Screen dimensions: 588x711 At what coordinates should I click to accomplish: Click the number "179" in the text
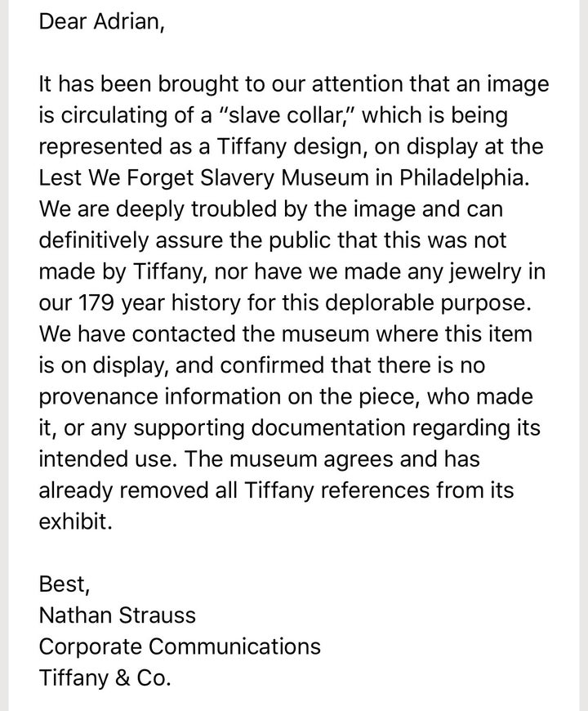[x=96, y=303]
